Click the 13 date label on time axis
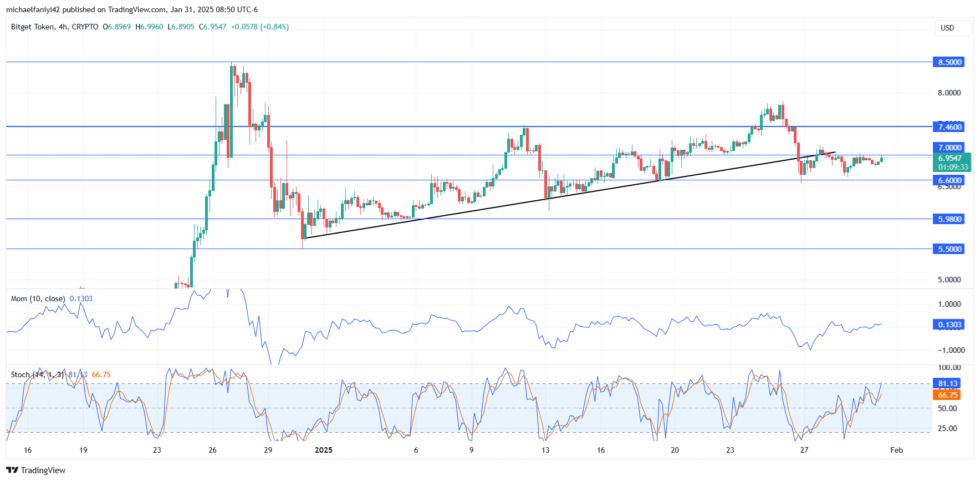 tap(545, 450)
